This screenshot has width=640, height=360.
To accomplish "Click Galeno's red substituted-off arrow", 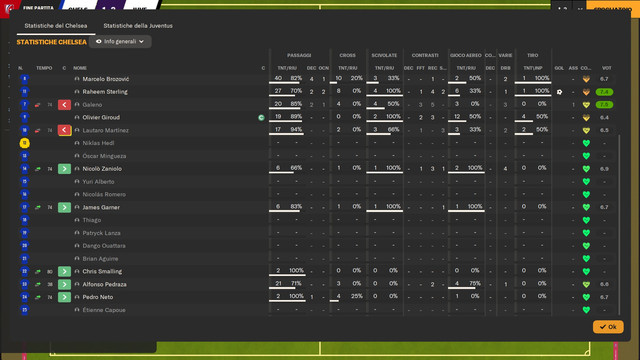I will tap(64, 105).
